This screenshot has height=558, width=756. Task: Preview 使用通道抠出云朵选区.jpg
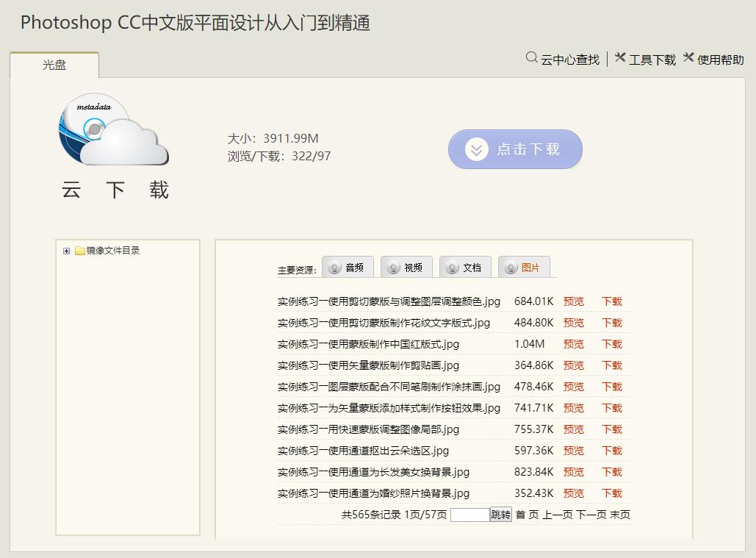click(574, 451)
